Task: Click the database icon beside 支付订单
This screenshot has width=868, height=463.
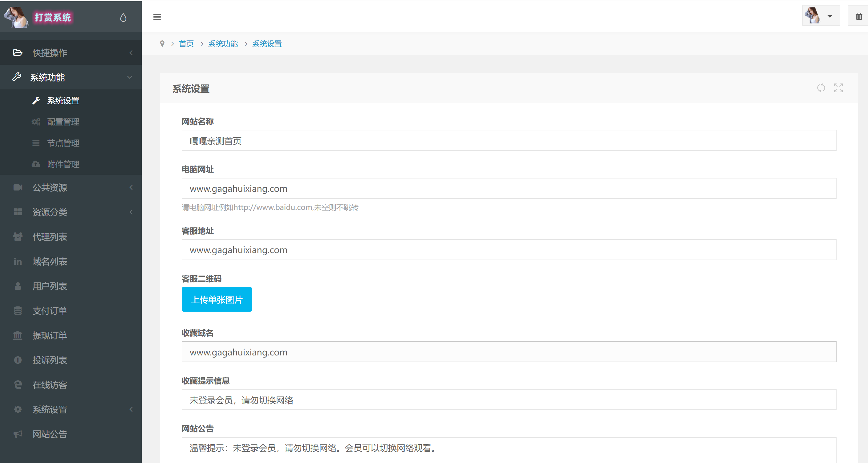Action: (x=18, y=311)
